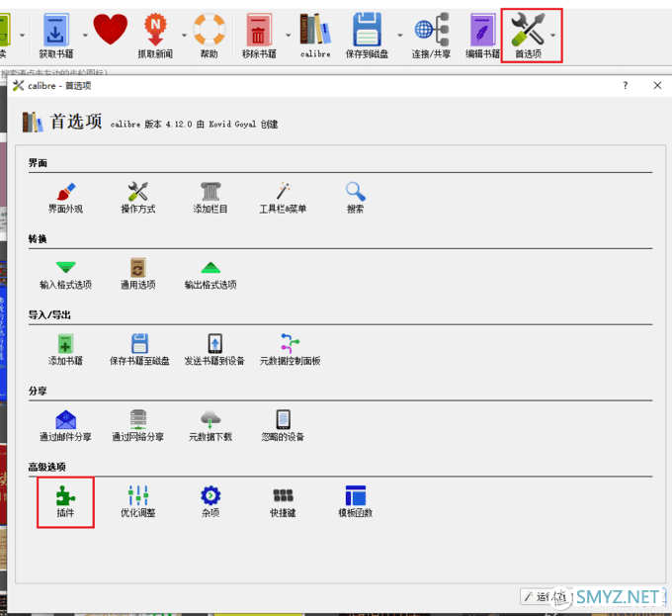Open 搜索 (Search) preferences

tap(356, 198)
